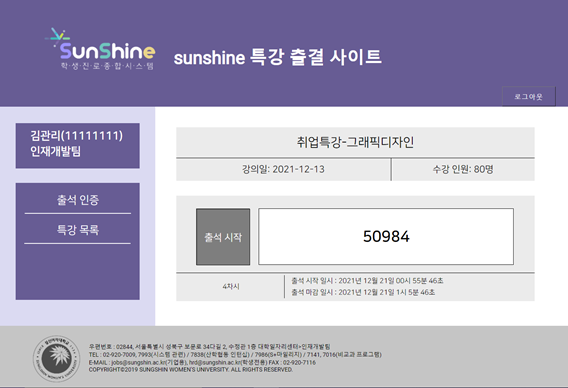Click the attendance code field showing 50984
The height and width of the screenshot is (388, 568).
[386, 237]
